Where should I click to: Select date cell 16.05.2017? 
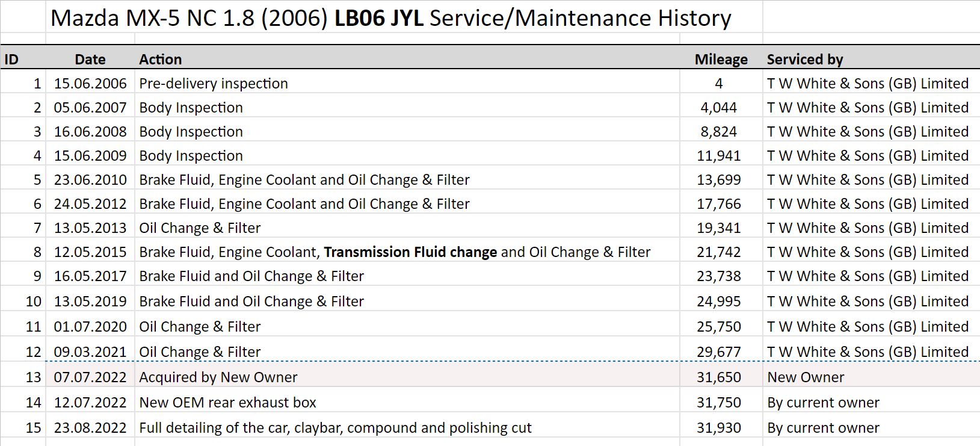90,276
